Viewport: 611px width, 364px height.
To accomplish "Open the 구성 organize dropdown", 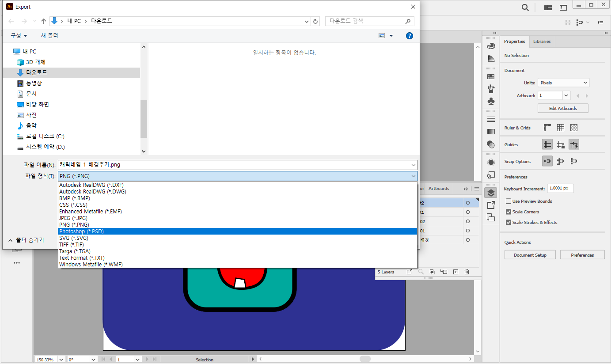I will coord(19,35).
